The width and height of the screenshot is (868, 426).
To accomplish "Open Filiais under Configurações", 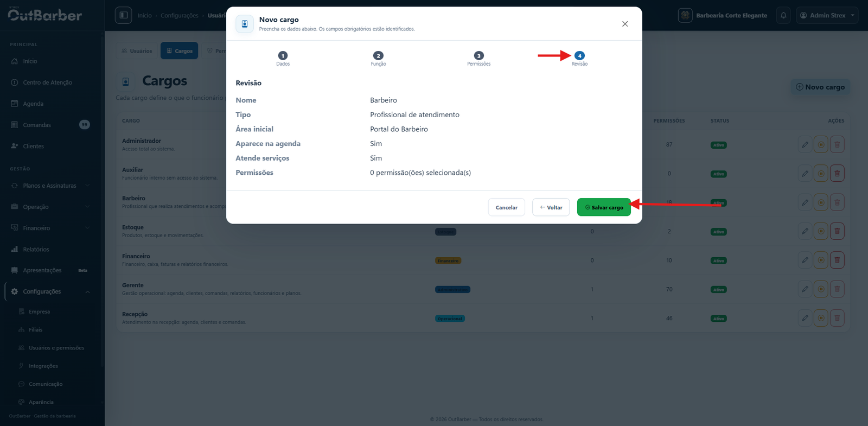I will [35, 329].
